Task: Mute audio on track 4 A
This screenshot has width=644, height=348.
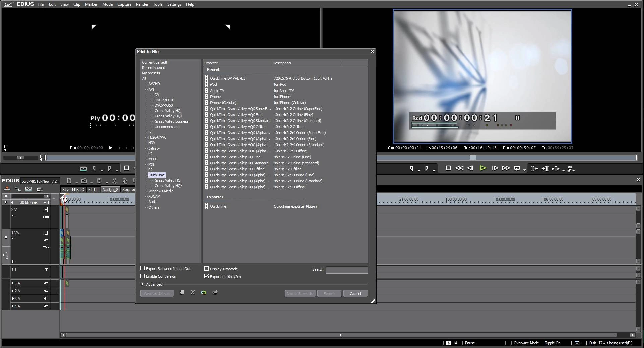Action: pyautogui.click(x=46, y=306)
